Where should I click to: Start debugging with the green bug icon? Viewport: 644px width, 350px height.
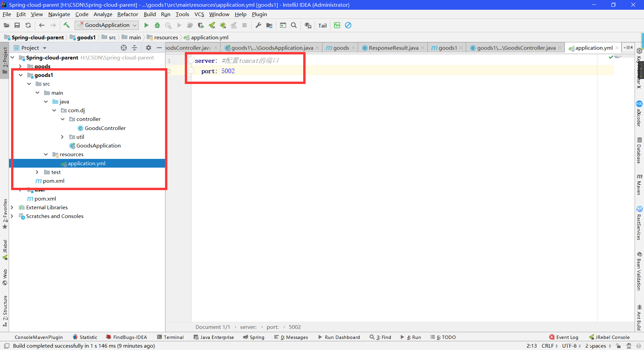click(157, 25)
